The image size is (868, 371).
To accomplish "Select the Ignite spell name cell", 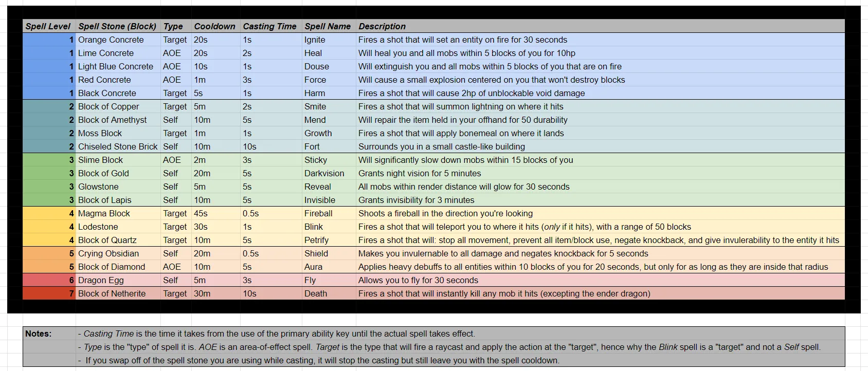I will click(329, 40).
